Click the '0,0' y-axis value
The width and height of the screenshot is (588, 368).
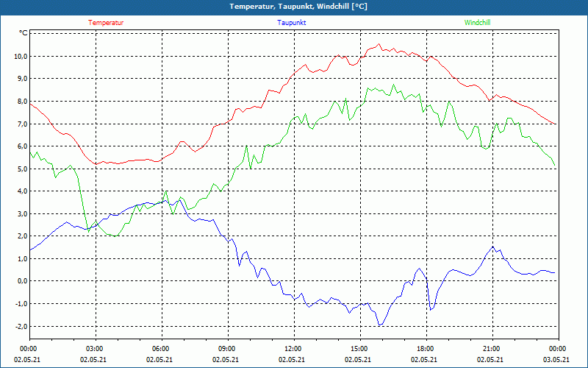(22, 281)
